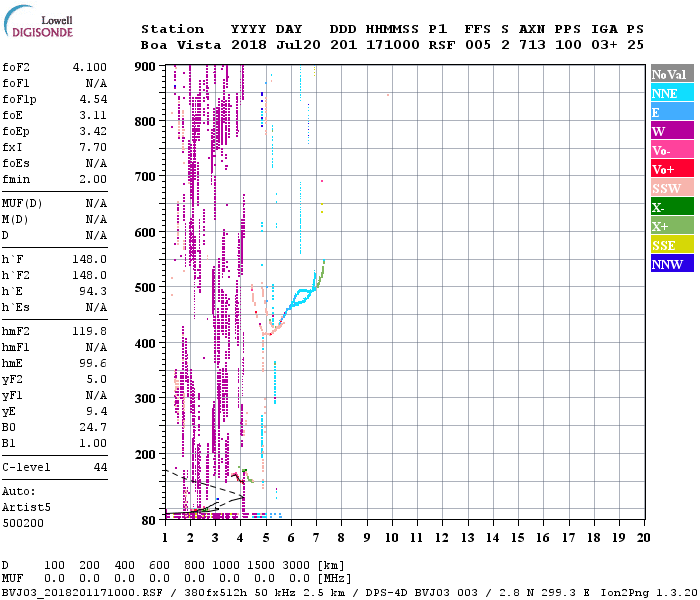This screenshot has width=700, height=600.
Task: Click the 500200 version text
Action: 23,523
